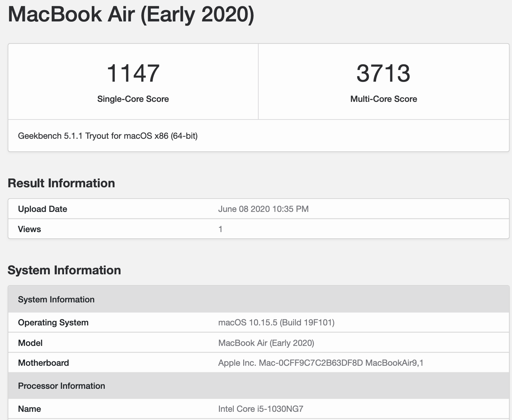Click the Processor Information table header

coord(62,386)
